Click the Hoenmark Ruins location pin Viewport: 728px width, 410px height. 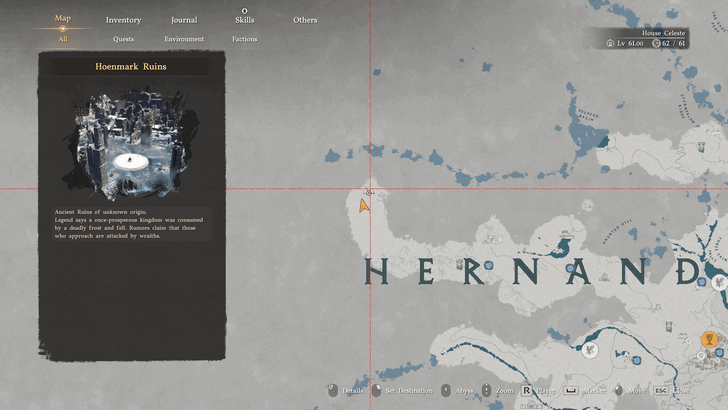369,191
